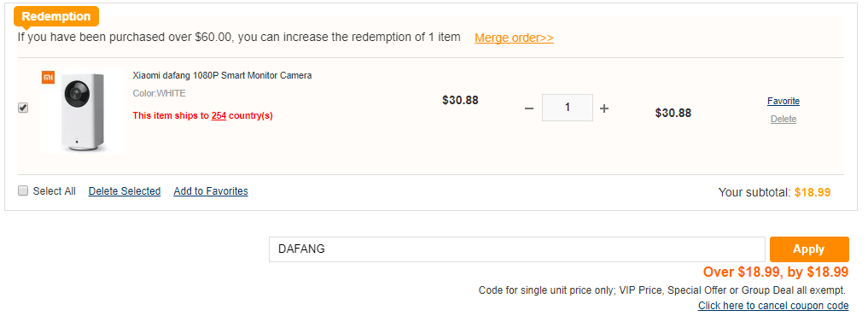Click here to cancel coupon code link
Image resolution: width=868 pixels, height=322 pixels.
coord(773,306)
